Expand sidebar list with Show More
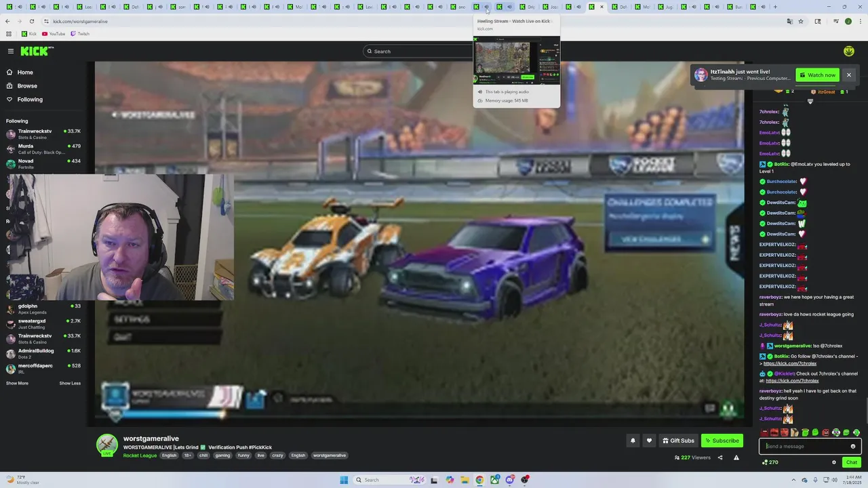Viewport: 868px width, 488px height. [x=17, y=384]
